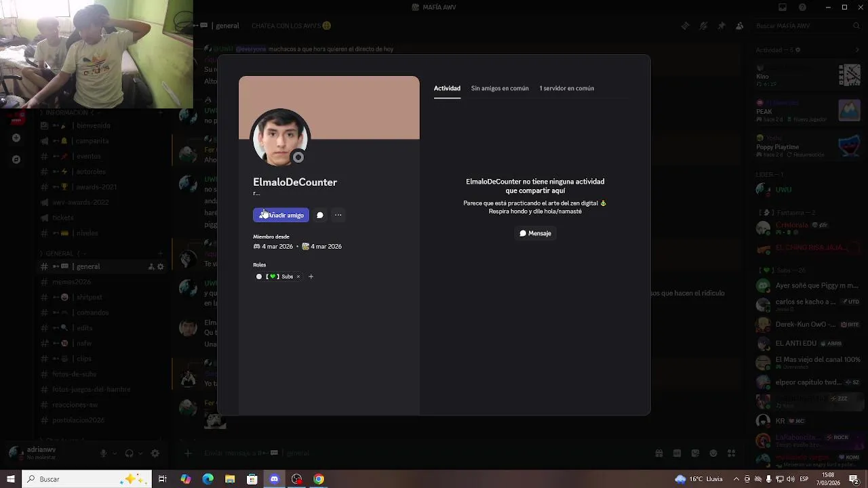Open message bubble icon beside Añadir amigo
This screenshot has height=488, width=868.
[320, 215]
